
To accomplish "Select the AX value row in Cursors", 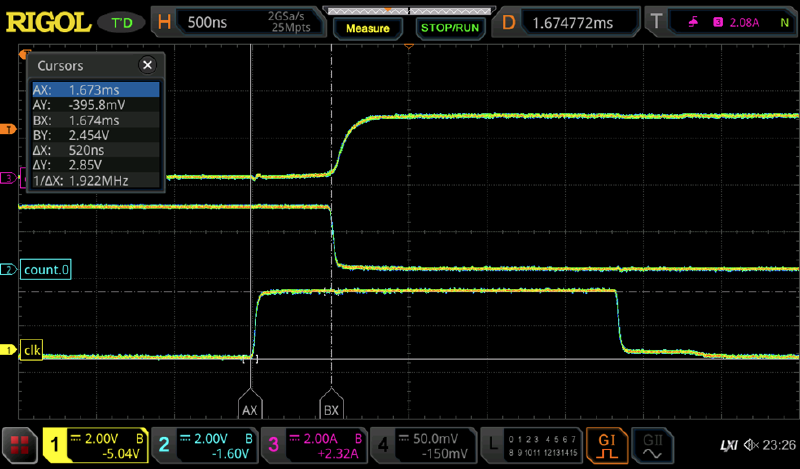I will [95, 89].
